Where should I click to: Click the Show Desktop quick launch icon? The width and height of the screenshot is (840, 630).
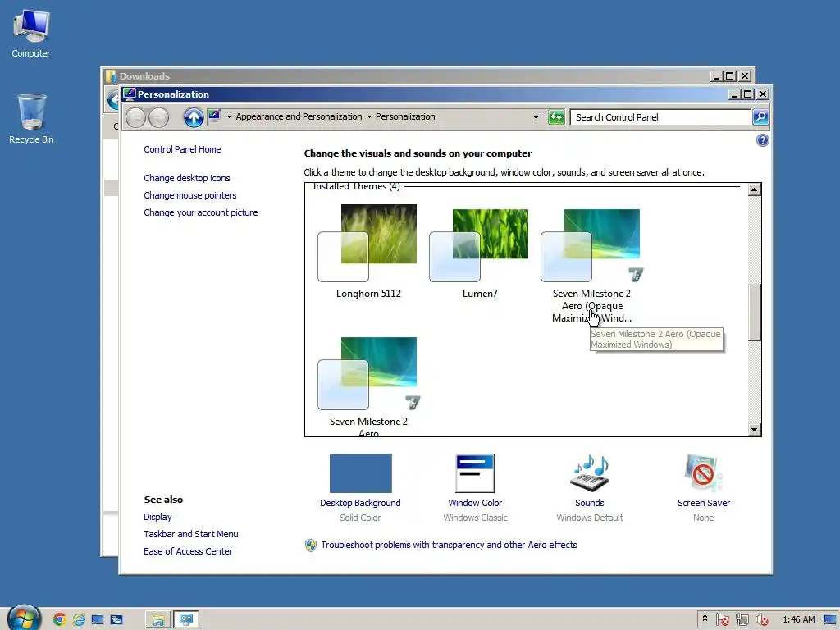(98, 620)
